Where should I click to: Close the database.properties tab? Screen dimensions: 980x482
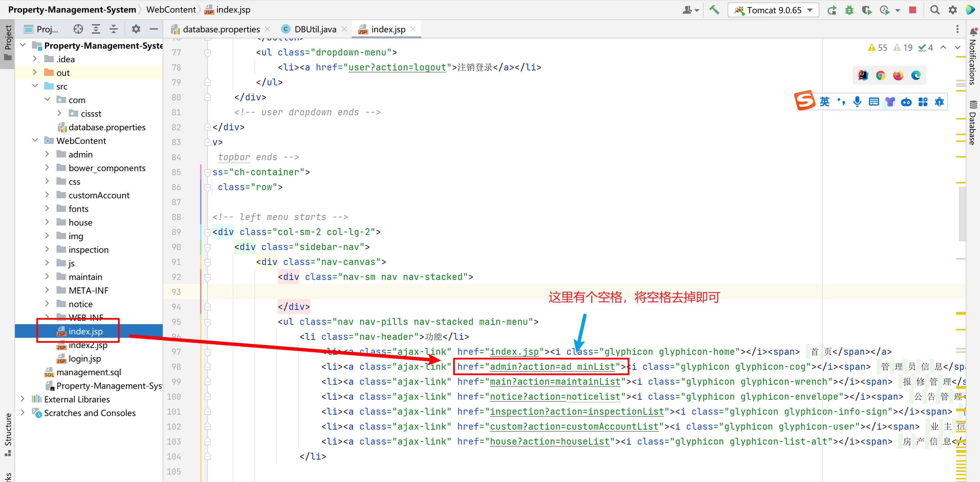267,29
